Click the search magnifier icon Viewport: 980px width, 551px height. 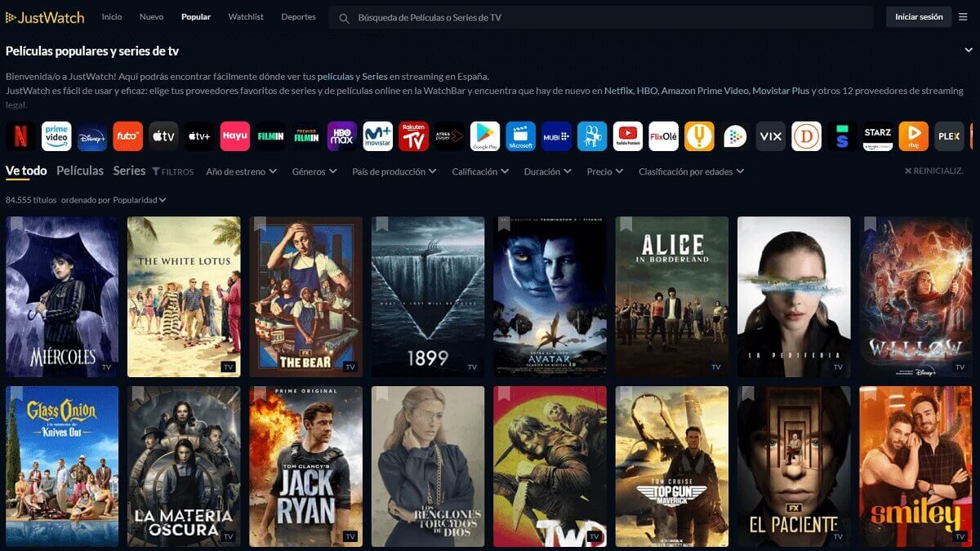coord(344,18)
